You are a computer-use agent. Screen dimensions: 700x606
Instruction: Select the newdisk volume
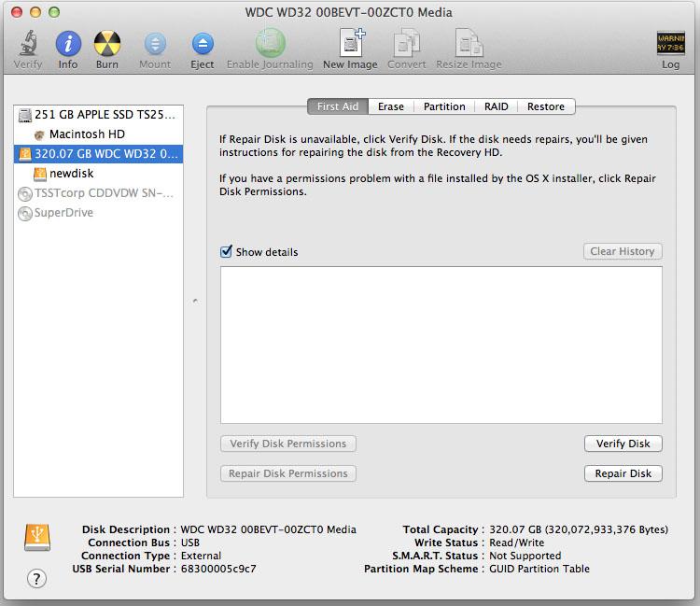[x=98, y=174]
